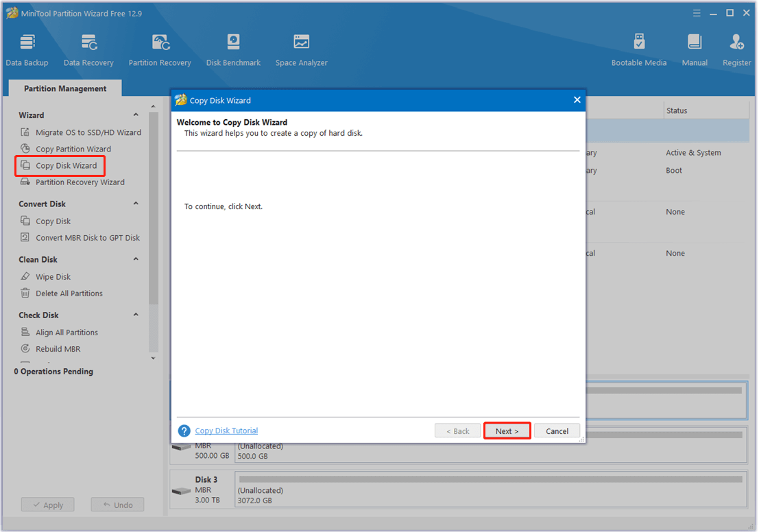Switch to Partition Management tab
The height and width of the screenshot is (532, 759).
(x=65, y=88)
